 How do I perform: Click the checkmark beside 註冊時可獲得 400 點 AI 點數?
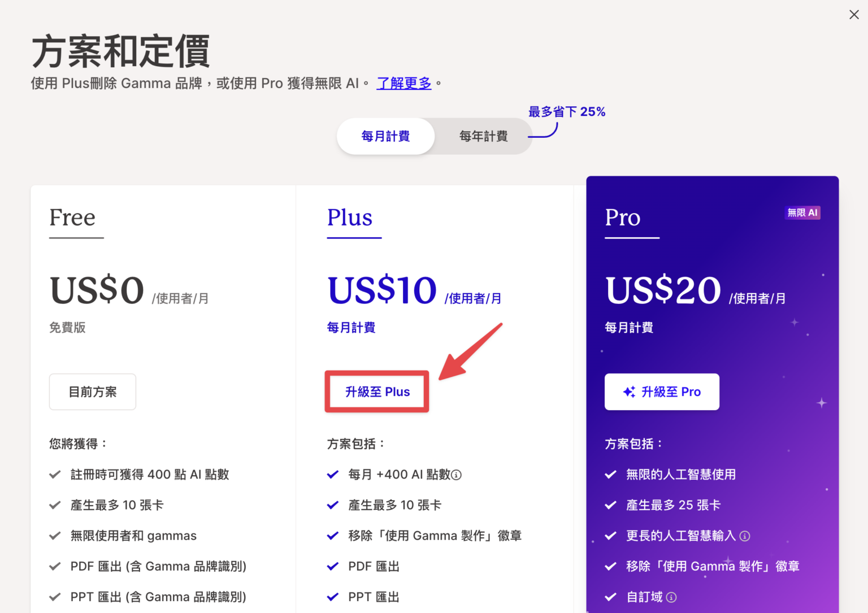pos(55,475)
